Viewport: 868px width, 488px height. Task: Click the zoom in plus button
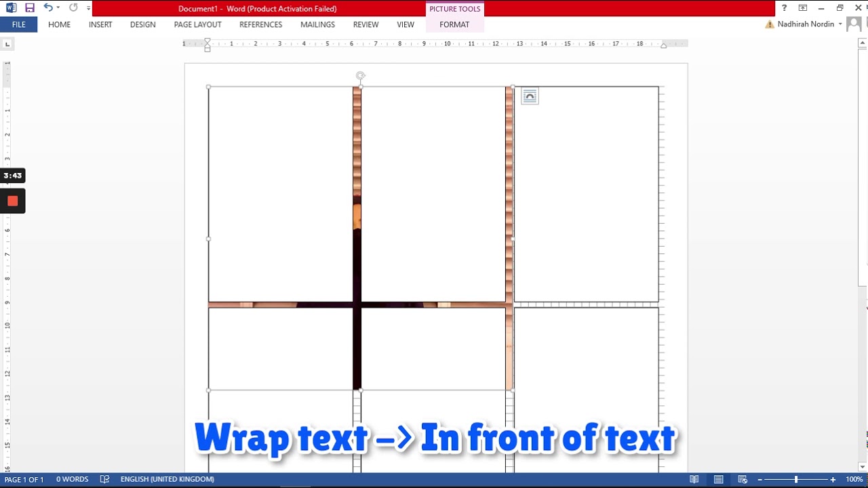833,479
